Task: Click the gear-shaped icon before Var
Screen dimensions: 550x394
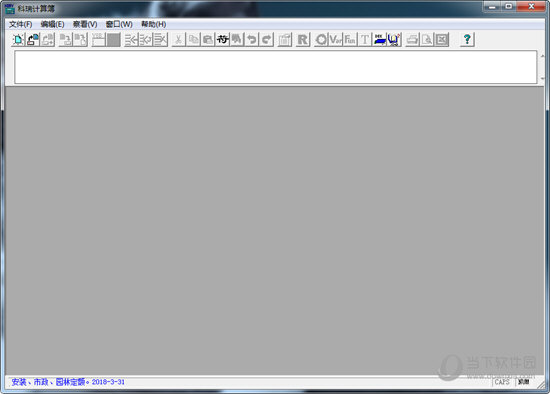Action: [x=321, y=40]
